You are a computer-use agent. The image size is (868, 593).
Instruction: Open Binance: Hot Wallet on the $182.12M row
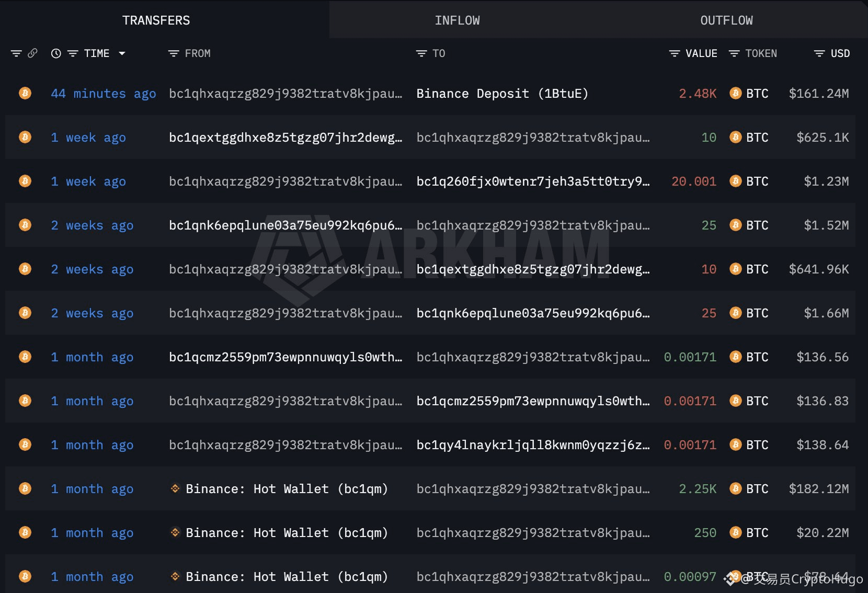pos(287,489)
